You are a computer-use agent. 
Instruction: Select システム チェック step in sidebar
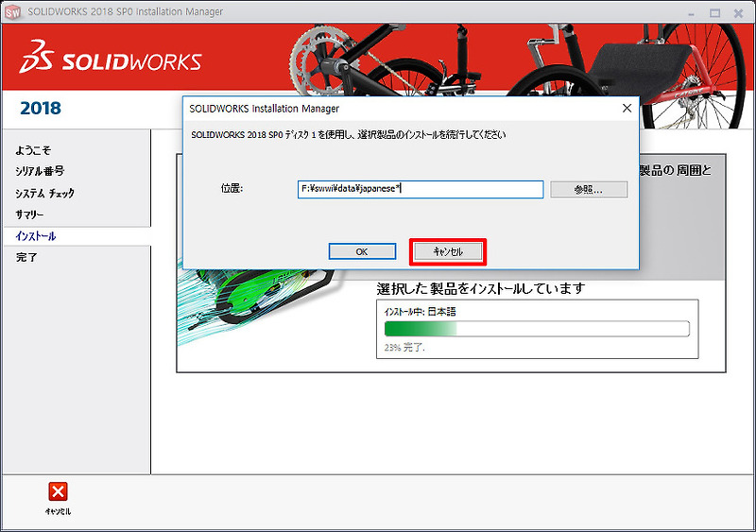44,193
